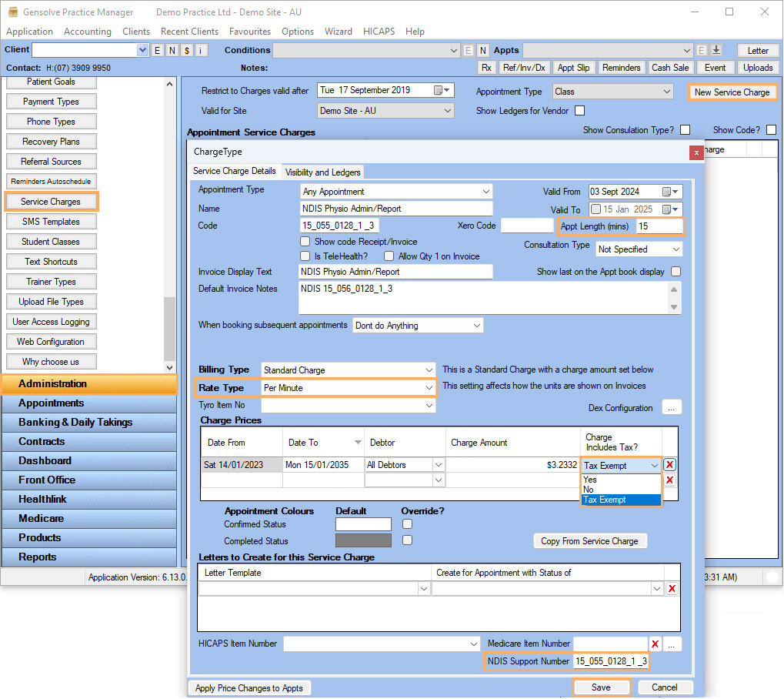Tick Show last on the Appt book display
784x699 pixels.
coord(676,272)
